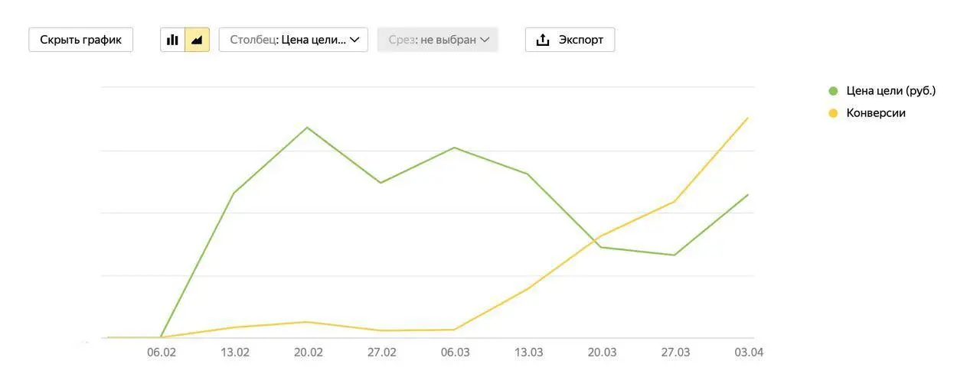Switch to the bar chart view icon
Image resolution: width=980 pixels, height=387 pixels.
coord(172,40)
